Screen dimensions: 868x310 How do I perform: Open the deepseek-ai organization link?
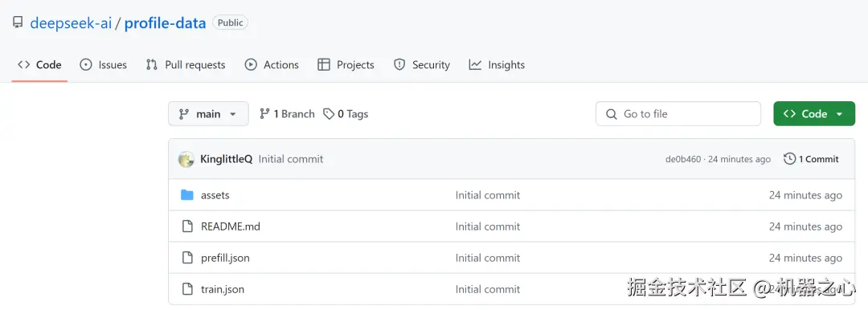(71, 22)
